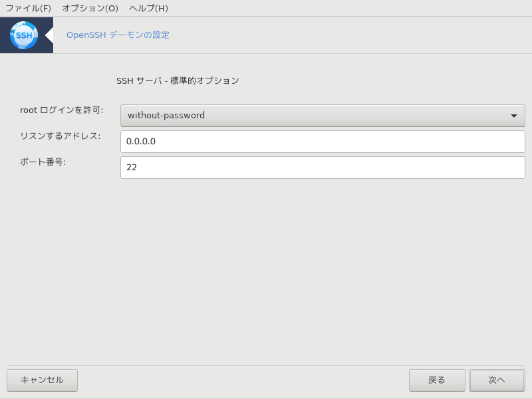
Task: Open the ファイル(F) menu
Action: point(29,8)
